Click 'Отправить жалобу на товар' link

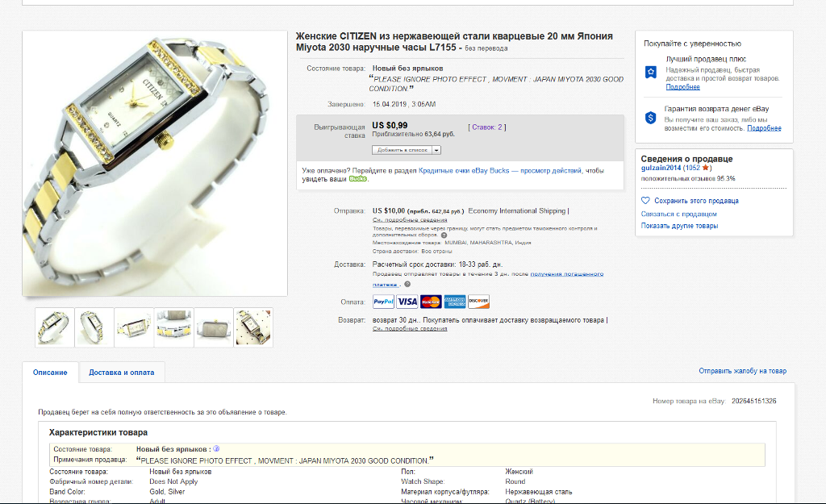click(x=742, y=371)
